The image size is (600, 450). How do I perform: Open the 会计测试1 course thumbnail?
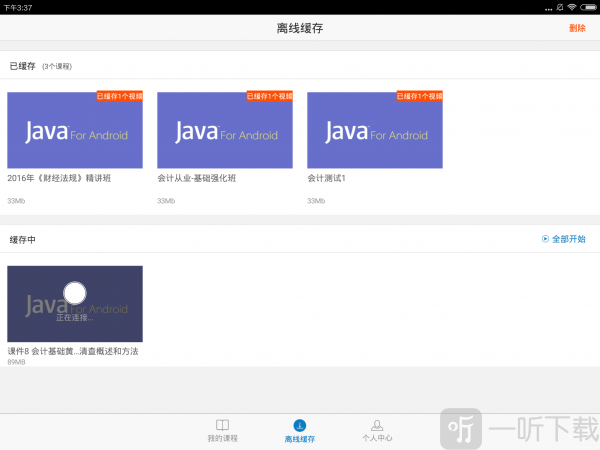(375, 132)
